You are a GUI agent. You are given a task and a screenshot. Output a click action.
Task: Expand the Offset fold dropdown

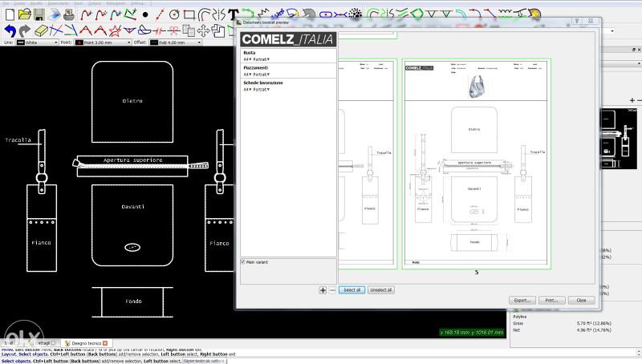click(197, 42)
